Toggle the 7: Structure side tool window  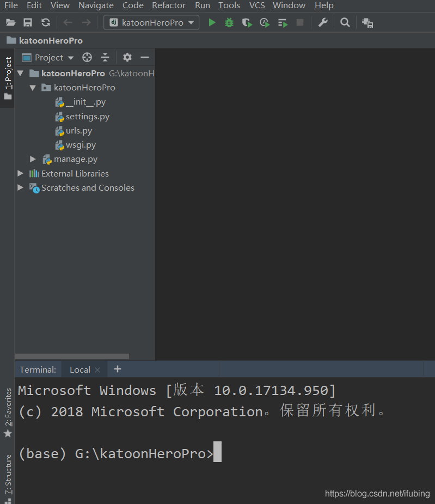[8, 478]
